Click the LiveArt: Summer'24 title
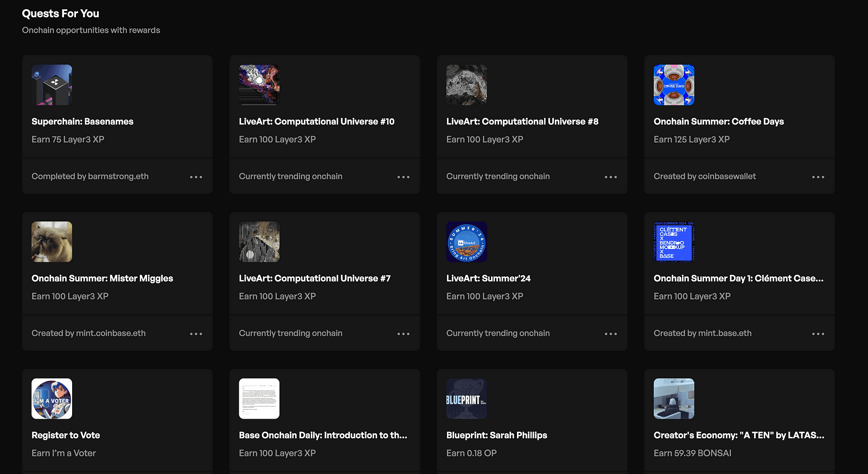 click(x=488, y=279)
